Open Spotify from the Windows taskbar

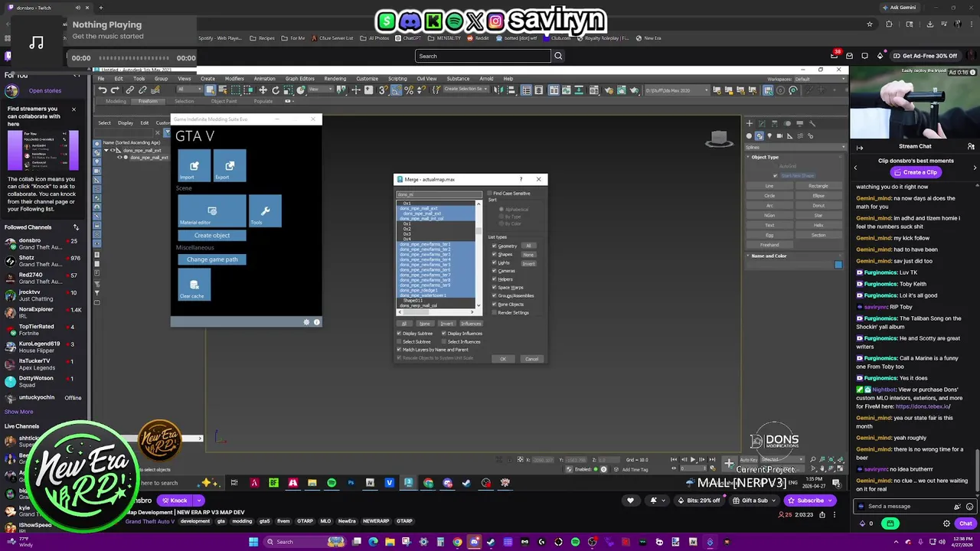pos(332,483)
